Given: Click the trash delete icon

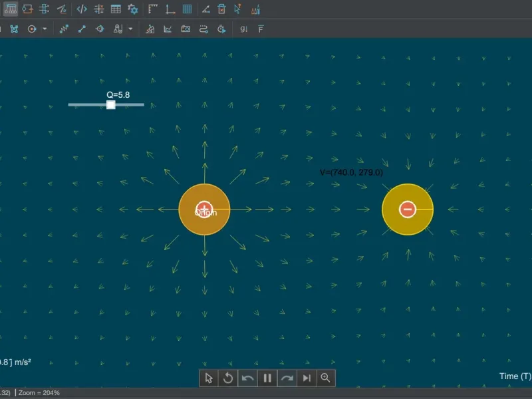Looking at the screenshot, I should 221,9.
